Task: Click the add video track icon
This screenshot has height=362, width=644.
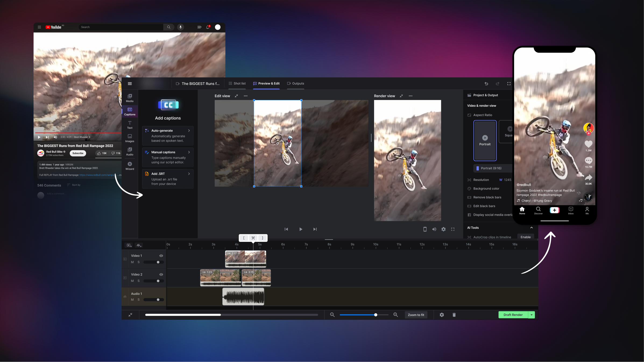Action: pos(129,245)
